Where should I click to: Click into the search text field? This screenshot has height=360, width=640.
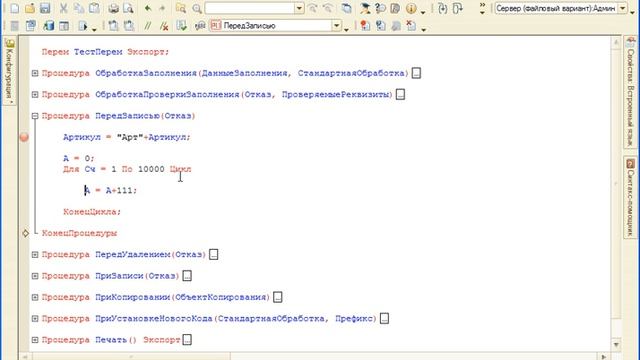[x=250, y=8]
